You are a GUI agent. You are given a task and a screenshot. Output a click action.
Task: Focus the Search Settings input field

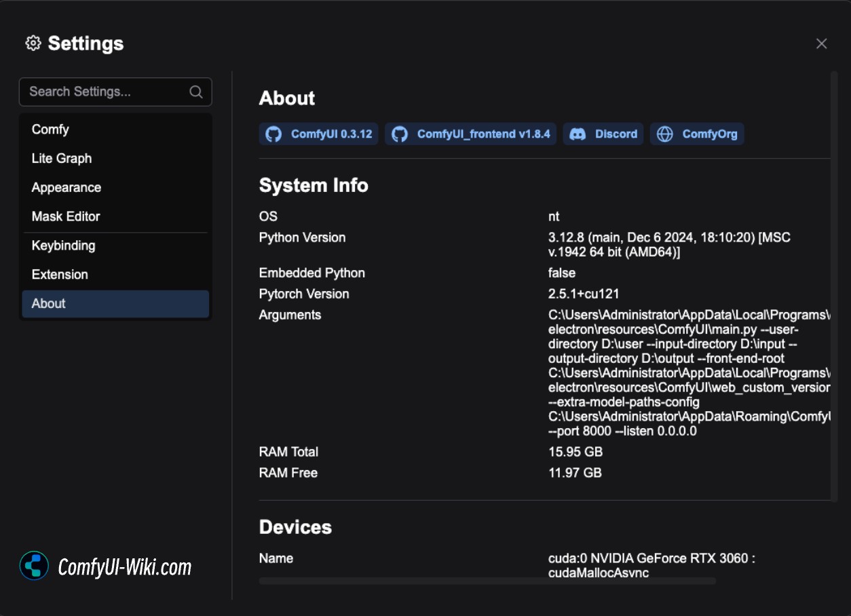tap(115, 92)
